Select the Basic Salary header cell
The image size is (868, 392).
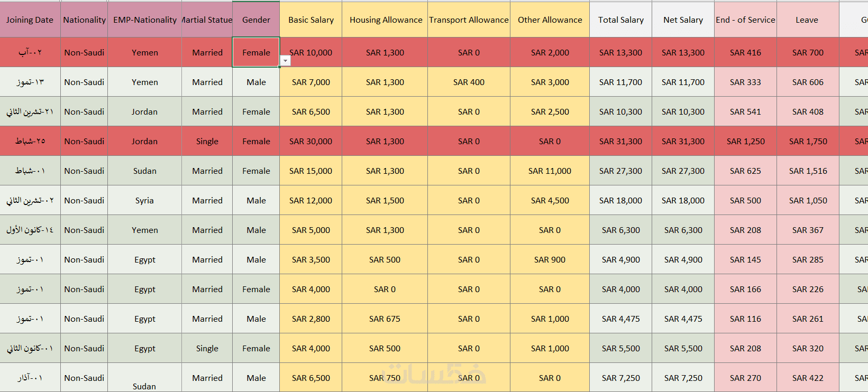click(x=310, y=20)
